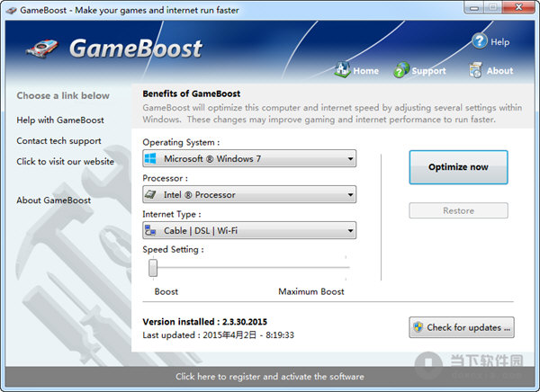Expand the Operating System dropdown arrow
Image resolution: width=540 pixels, height=392 pixels.
[350, 158]
